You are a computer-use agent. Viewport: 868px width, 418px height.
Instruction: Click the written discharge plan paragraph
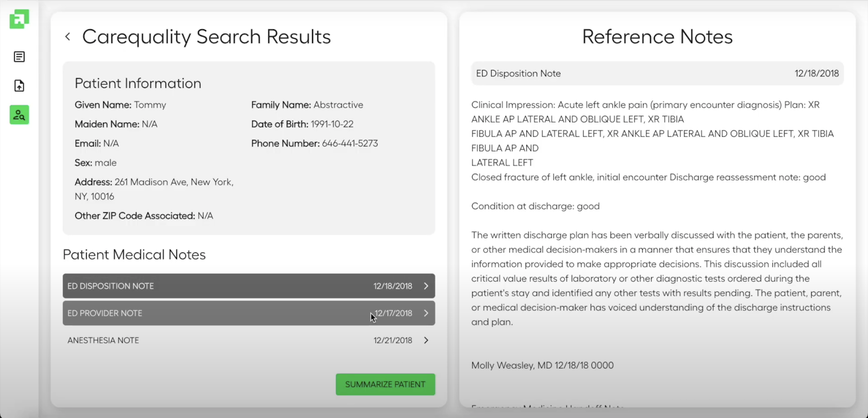tap(657, 278)
